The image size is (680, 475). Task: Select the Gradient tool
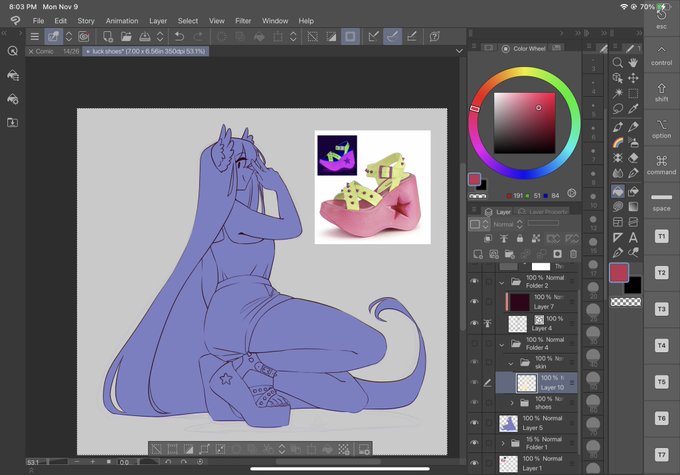[x=633, y=206]
